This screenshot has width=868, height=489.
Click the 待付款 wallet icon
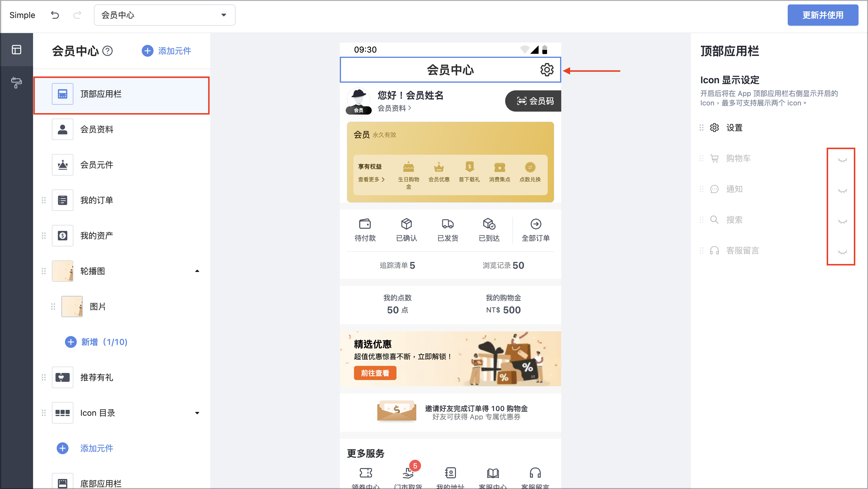tap(365, 224)
